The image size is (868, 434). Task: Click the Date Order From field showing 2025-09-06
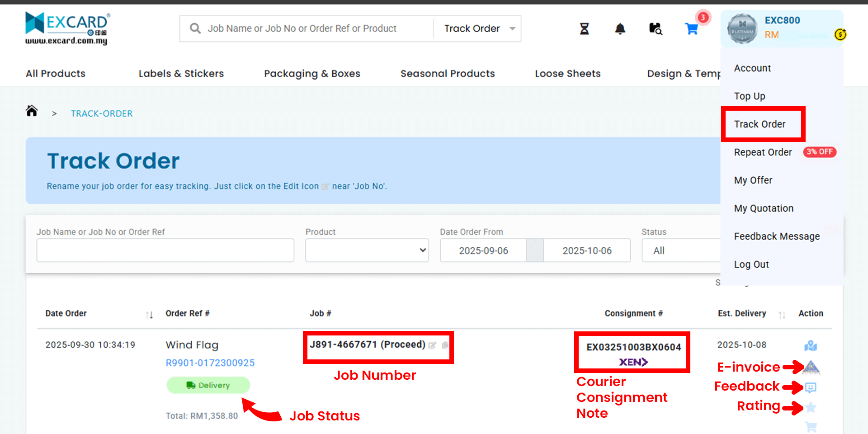(x=483, y=250)
